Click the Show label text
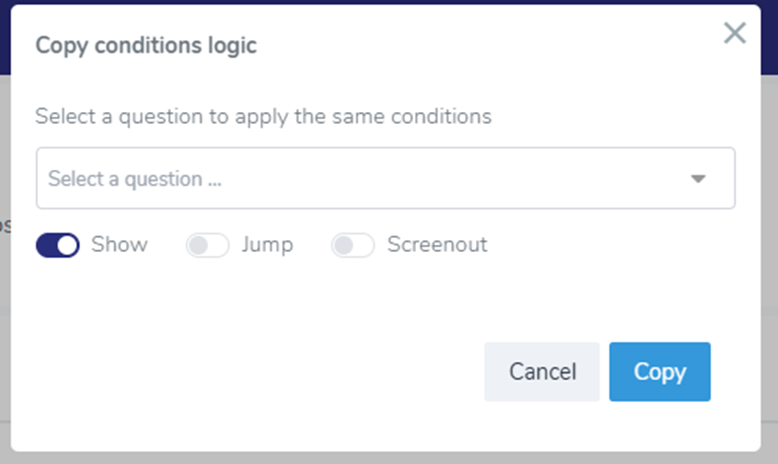778x464 pixels. click(119, 244)
